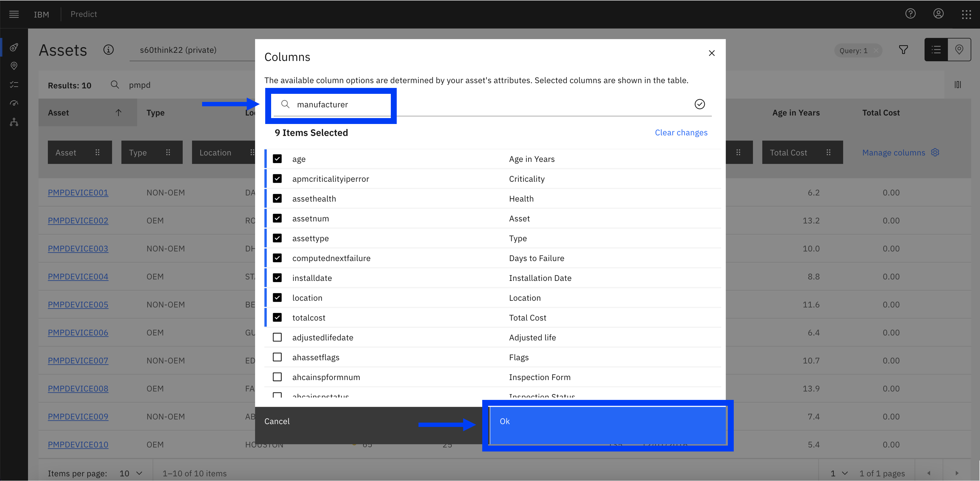Open the checklist icon in sidebar
Viewport: 980px width, 481px height.
tap(14, 85)
